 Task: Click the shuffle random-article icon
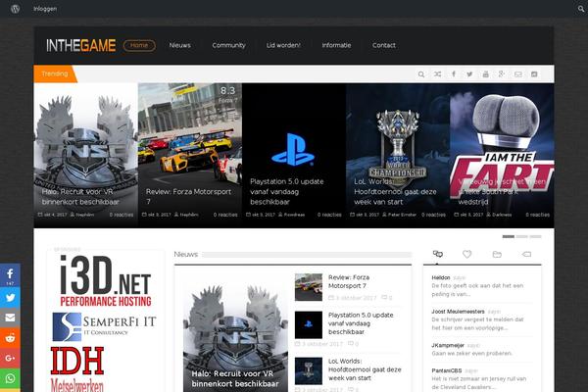pyautogui.click(x=438, y=74)
